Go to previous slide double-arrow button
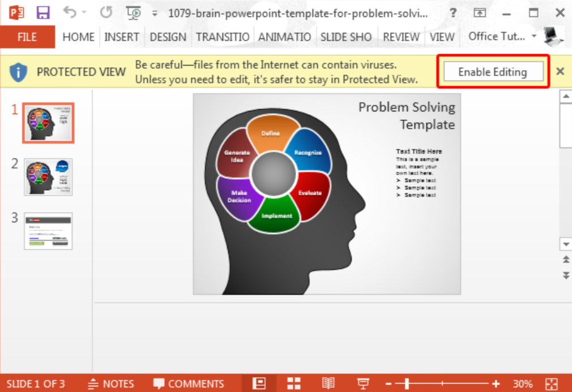Image resolution: width=572 pixels, height=392 pixels. click(566, 260)
